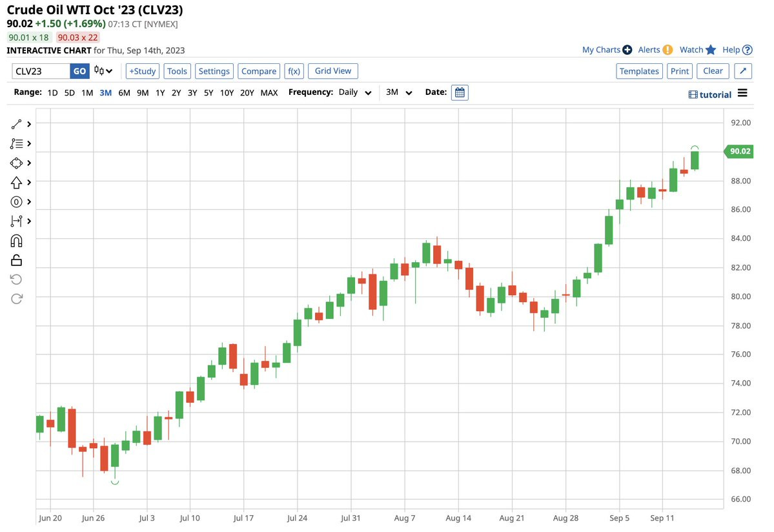Click the CLV23 symbol input field
The height and width of the screenshot is (532, 774).
click(41, 71)
